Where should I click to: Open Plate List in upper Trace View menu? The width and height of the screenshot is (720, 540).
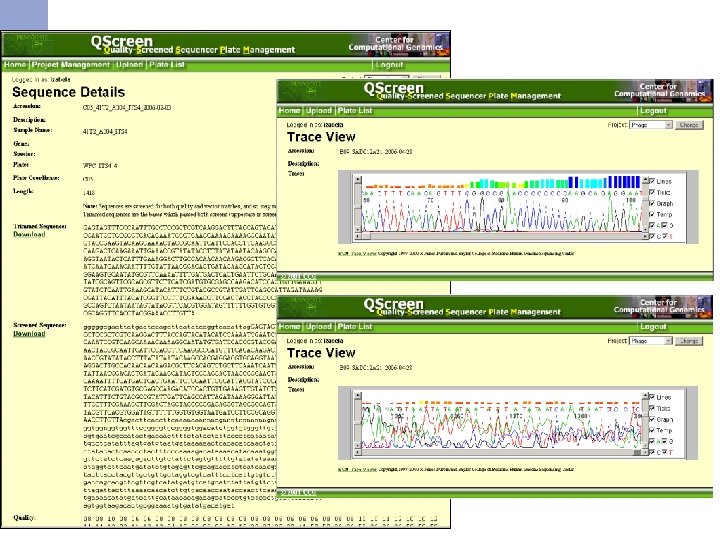coord(354,111)
